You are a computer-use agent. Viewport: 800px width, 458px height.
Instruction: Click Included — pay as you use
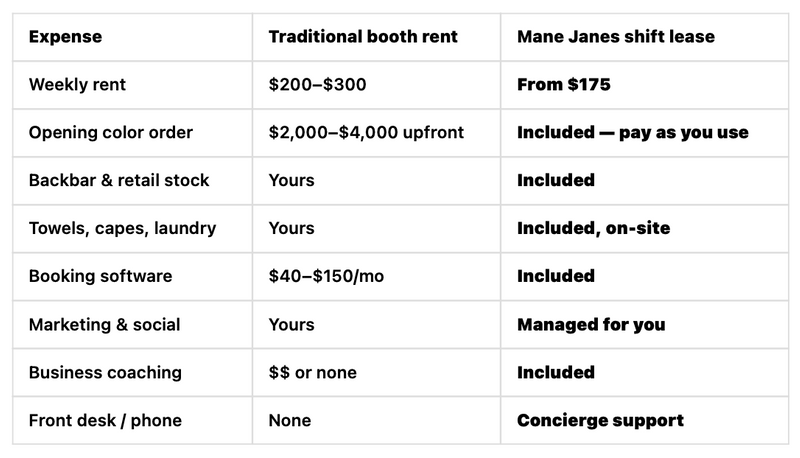pos(633,133)
